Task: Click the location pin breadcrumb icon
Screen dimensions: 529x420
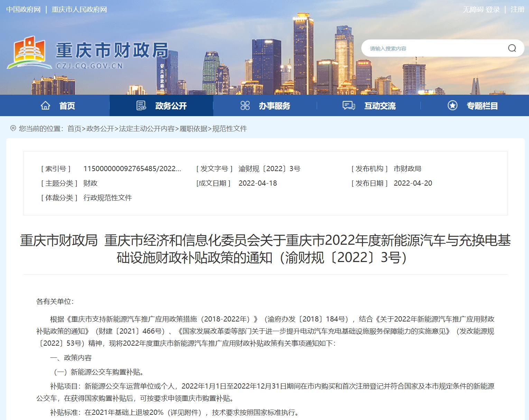Action: point(13,129)
